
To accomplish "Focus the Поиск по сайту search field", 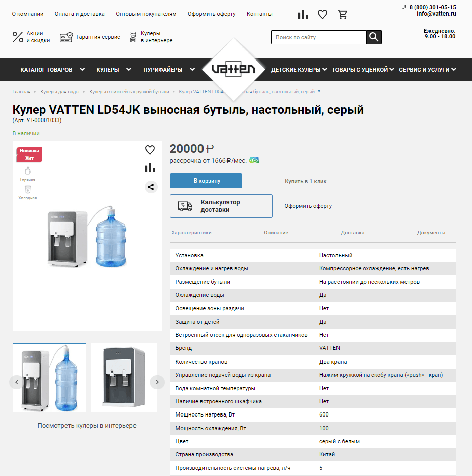I will tap(318, 37).
